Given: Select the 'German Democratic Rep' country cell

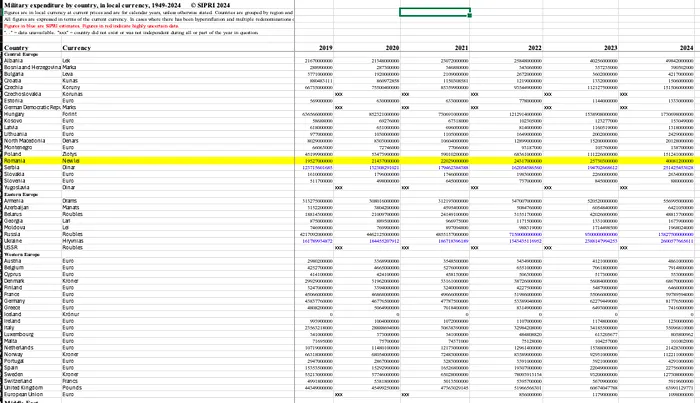Looking at the screenshot, I should (32, 108).
